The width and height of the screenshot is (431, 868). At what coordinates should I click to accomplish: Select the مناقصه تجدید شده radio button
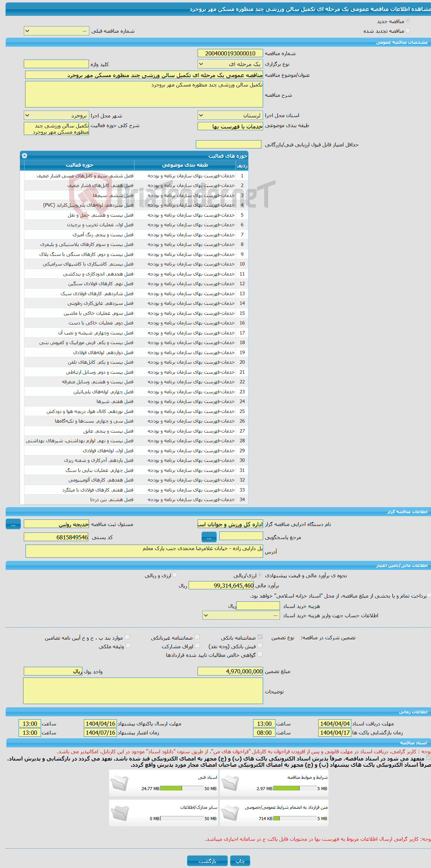coord(408,31)
